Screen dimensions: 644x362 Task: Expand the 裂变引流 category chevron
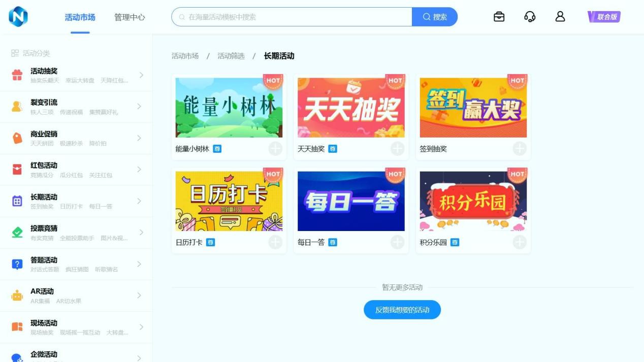[x=141, y=107]
